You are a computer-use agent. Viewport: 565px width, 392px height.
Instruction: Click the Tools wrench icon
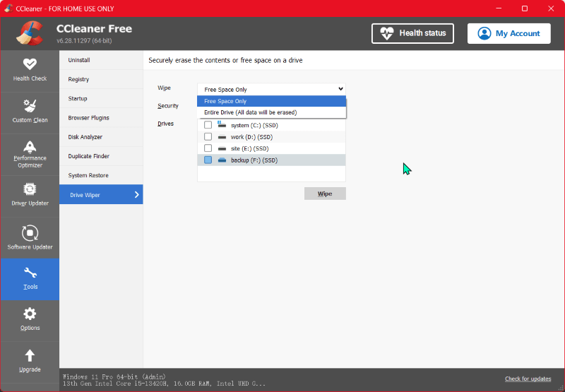(x=30, y=273)
